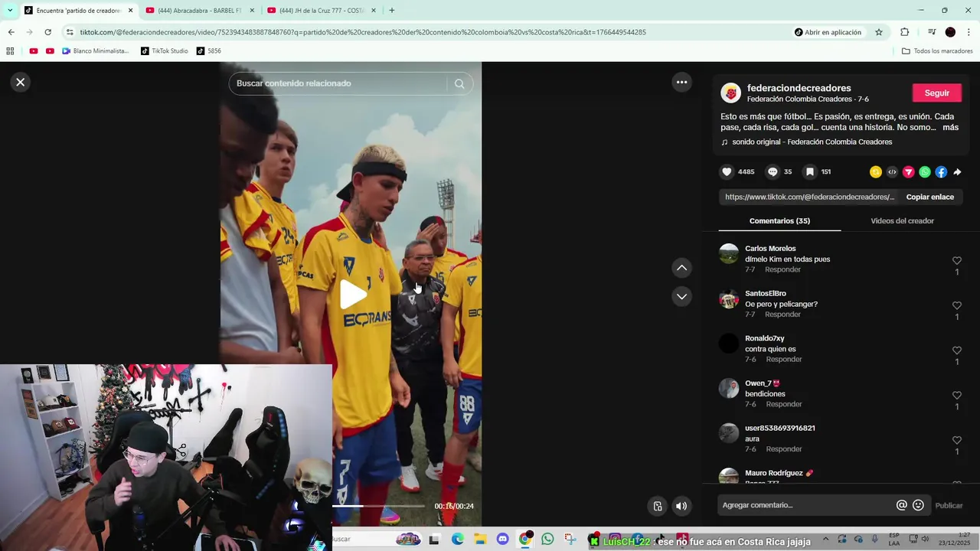Open Blanco Minimalista bookmark
980x551 pixels.
[96, 51]
